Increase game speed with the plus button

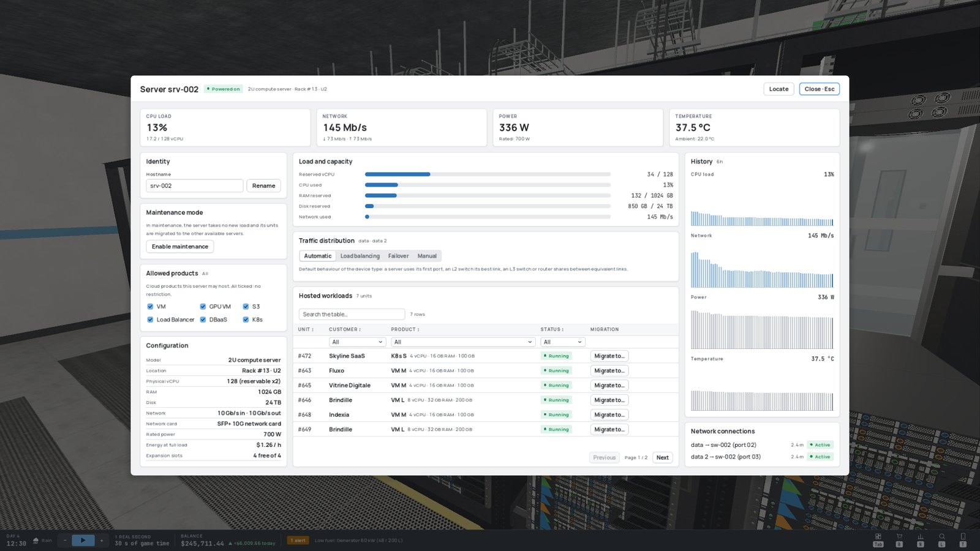[102, 541]
